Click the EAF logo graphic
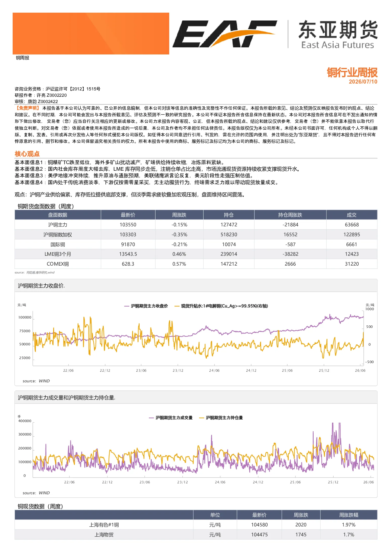 [x=225, y=34]
